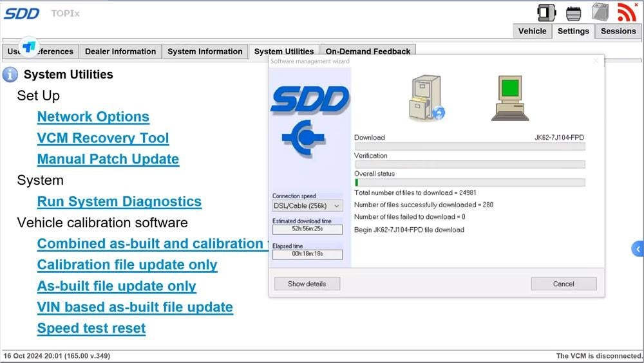Open Combined as-built and calibration link
This screenshot has width=644, height=363.
(x=153, y=244)
